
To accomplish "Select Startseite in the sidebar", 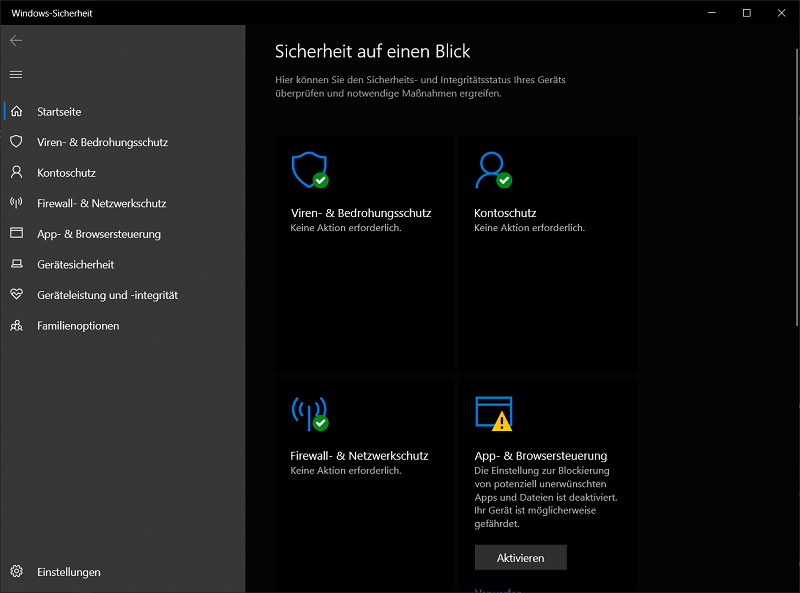I will pyautogui.click(x=122, y=111).
